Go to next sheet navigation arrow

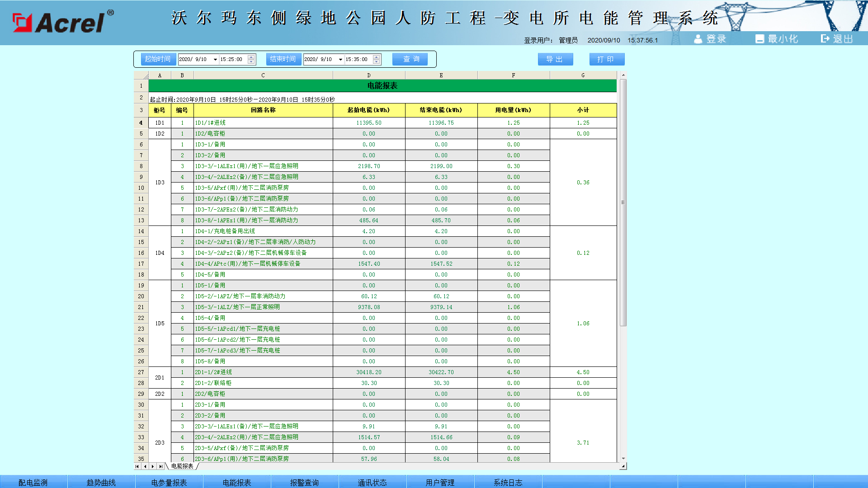click(153, 466)
